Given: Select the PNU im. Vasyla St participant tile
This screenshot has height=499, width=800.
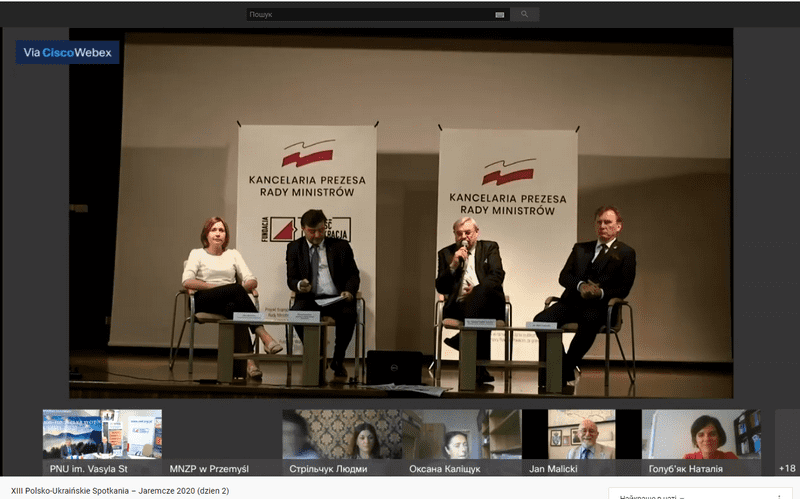Looking at the screenshot, I should [x=101, y=441].
